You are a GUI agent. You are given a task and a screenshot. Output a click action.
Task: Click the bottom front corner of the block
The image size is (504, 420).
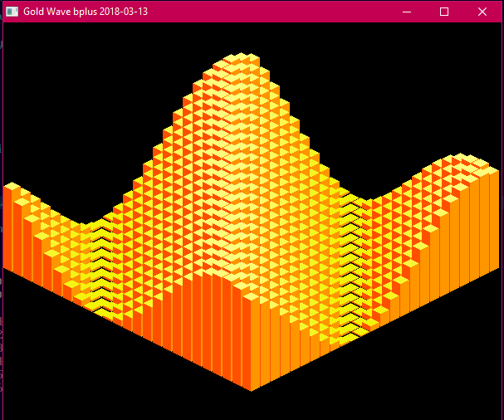(x=251, y=388)
